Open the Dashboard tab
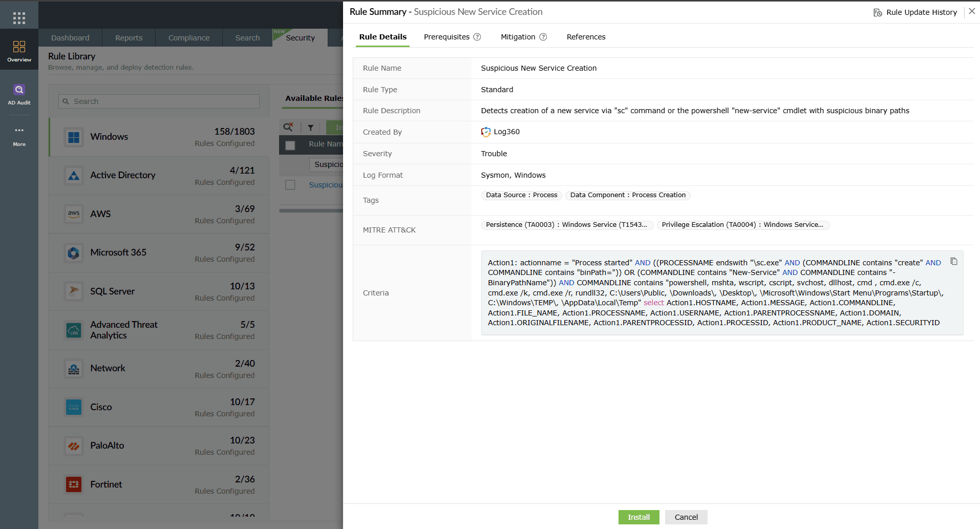The width and height of the screenshot is (980, 529). tap(70, 38)
